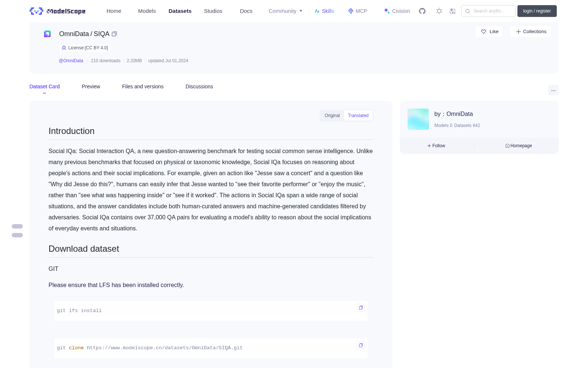Open the Files and versions tab

click(x=143, y=86)
